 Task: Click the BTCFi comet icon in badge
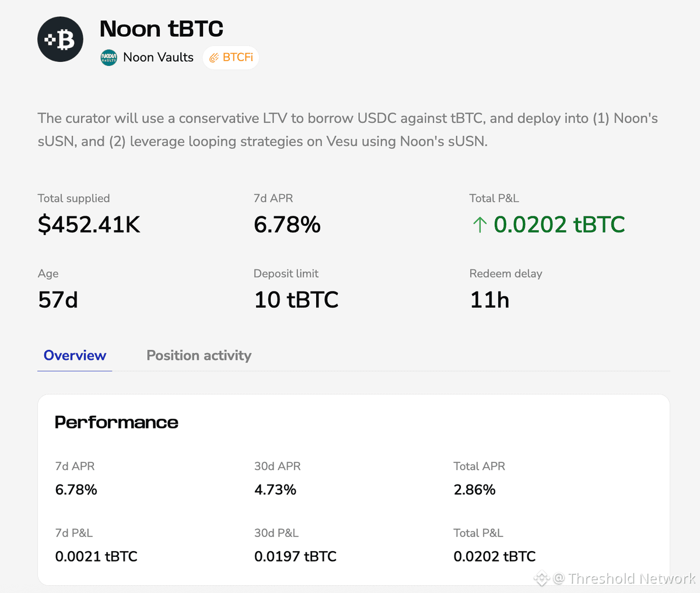(x=214, y=58)
